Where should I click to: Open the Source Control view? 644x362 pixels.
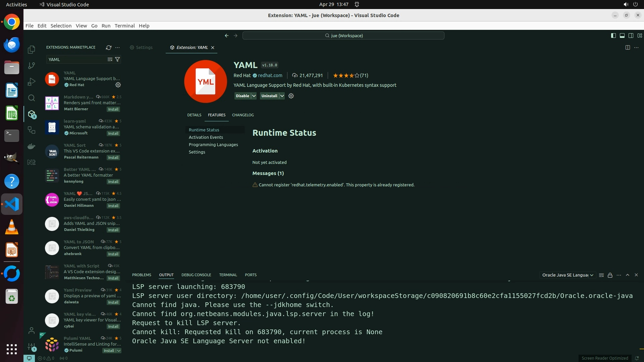tap(32, 66)
